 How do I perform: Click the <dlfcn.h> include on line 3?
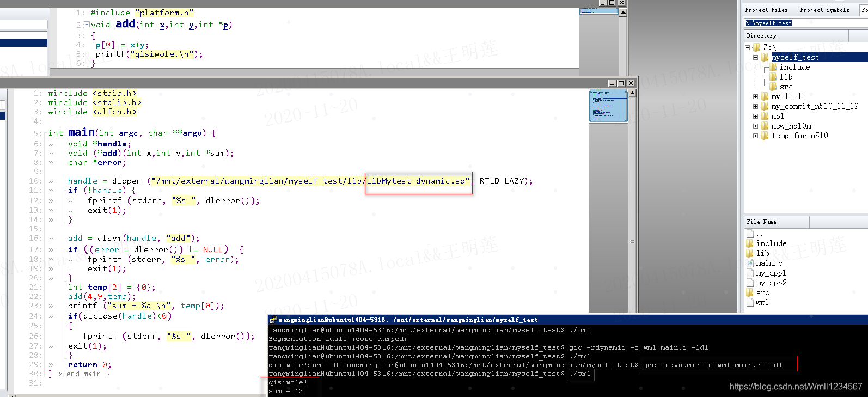pos(114,112)
